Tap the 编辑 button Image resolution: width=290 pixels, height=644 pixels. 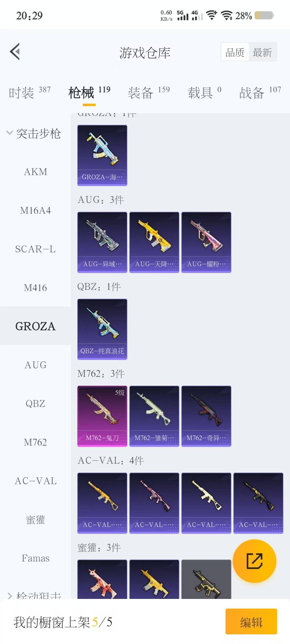pos(251,621)
